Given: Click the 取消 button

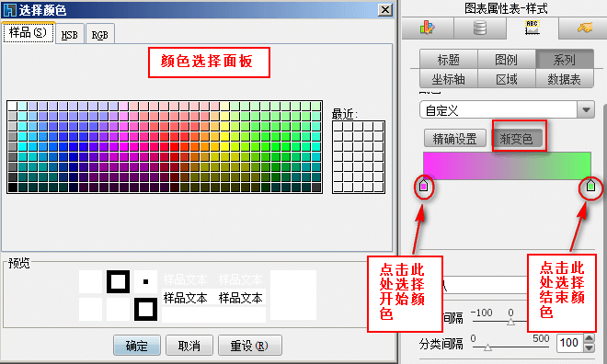Looking at the screenshot, I should click(x=189, y=345).
